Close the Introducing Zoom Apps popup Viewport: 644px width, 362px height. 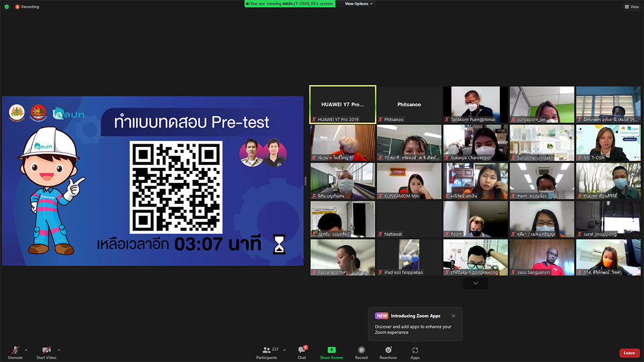(x=453, y=316)
